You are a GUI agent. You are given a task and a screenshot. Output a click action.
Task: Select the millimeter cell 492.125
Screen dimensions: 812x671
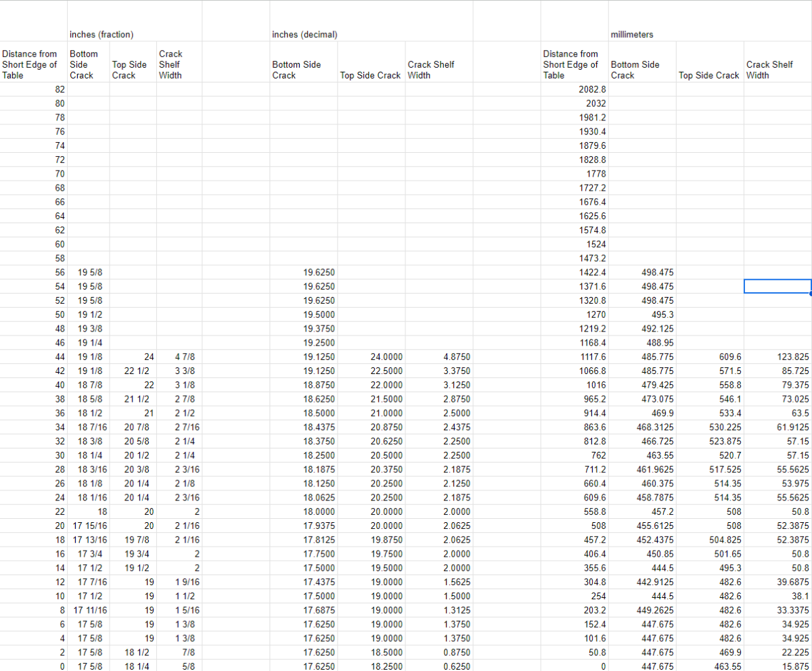642,329
